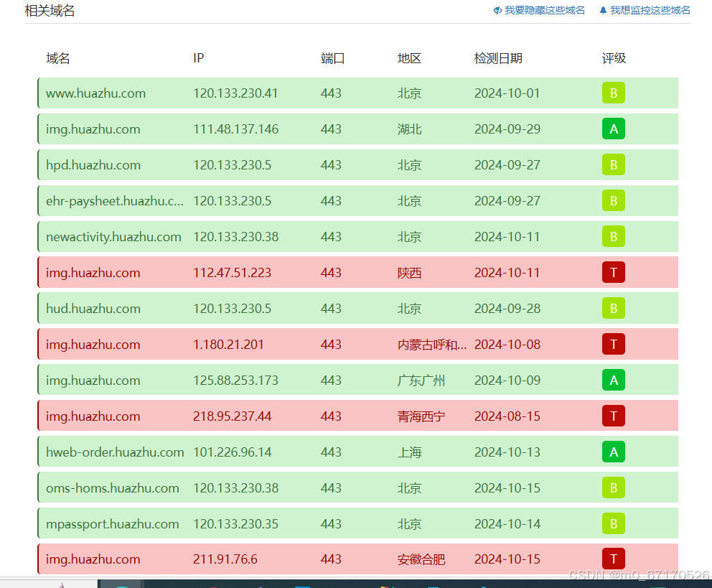Click IP address 120.133.230.41
Image resolution: width=712 pixels, height=588 pixels.
click(235, 93)
